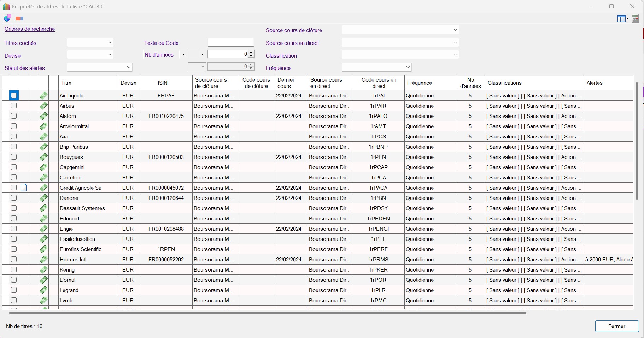Select the Lvmh row checkbox
The image size is (644, 338).
tap(14, 301)
